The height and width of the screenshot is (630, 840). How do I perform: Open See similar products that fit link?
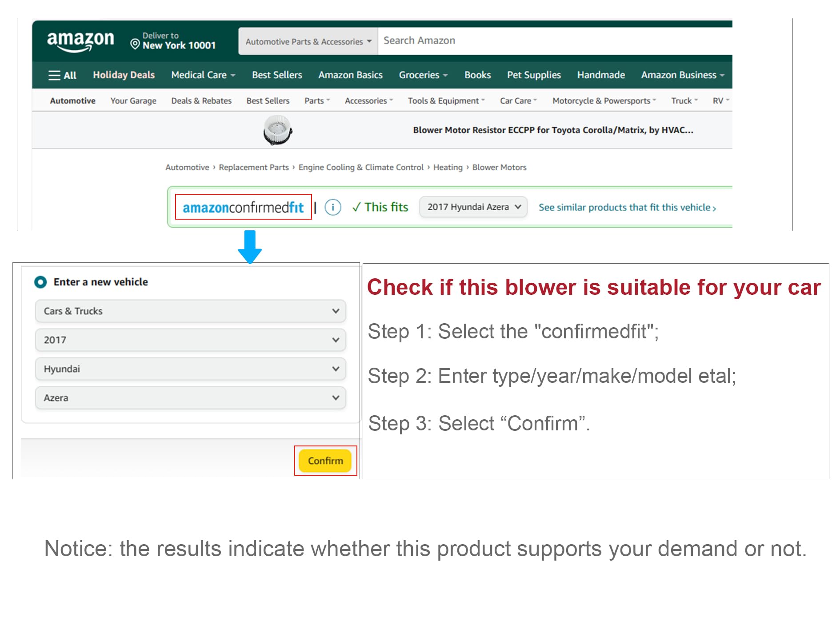click(x=628, y=208)
